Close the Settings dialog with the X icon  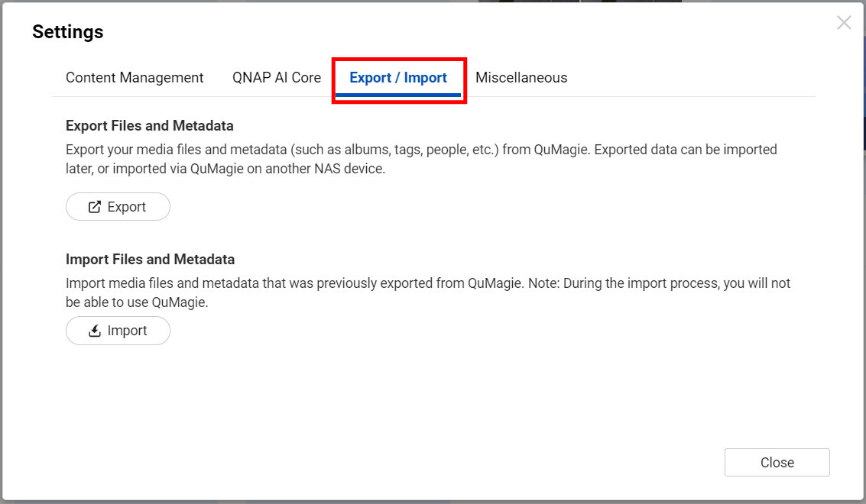click(x=844, y=23)
